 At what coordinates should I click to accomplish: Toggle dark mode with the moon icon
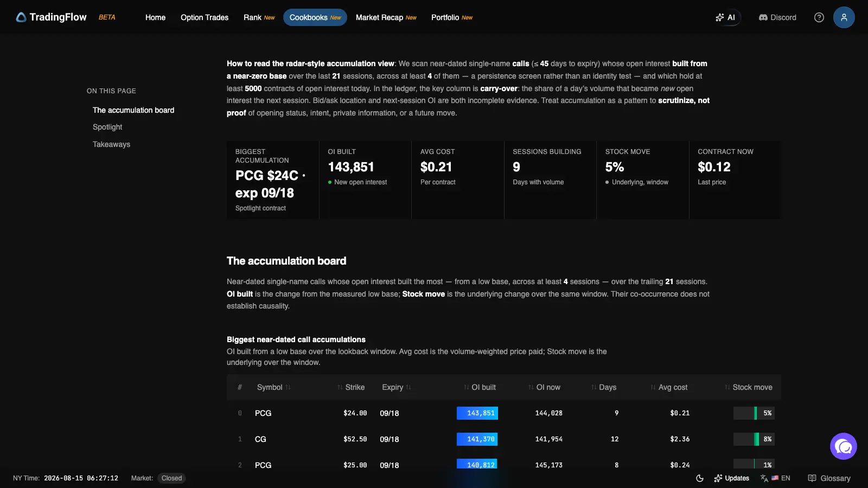coord(700,478)
